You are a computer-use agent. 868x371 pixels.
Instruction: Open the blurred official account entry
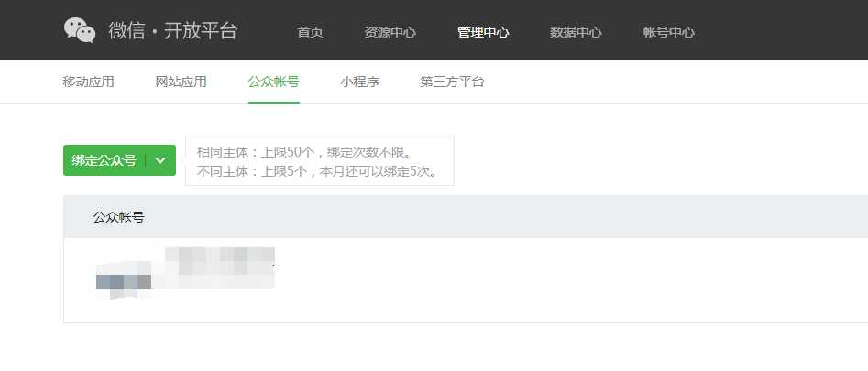click(x=185, y=273)
